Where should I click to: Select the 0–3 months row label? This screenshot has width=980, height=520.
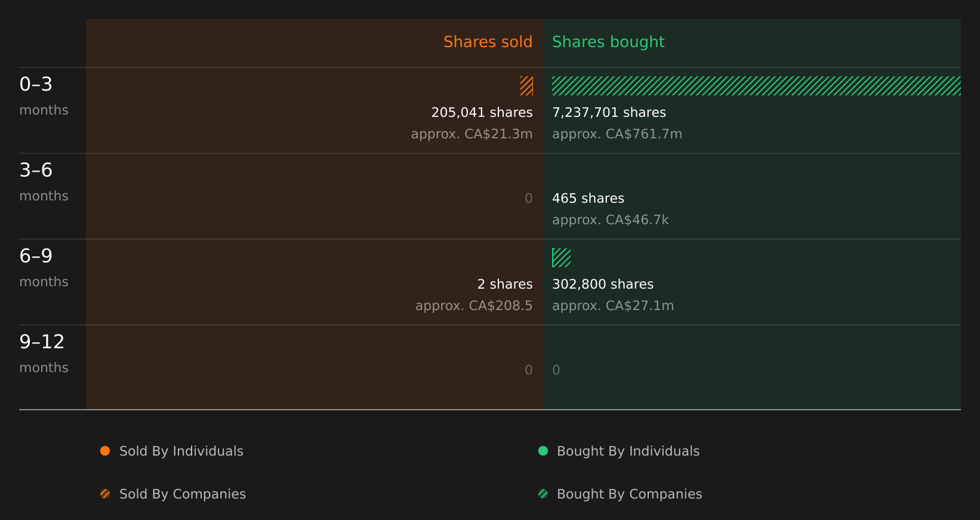[x=44, y=97]
